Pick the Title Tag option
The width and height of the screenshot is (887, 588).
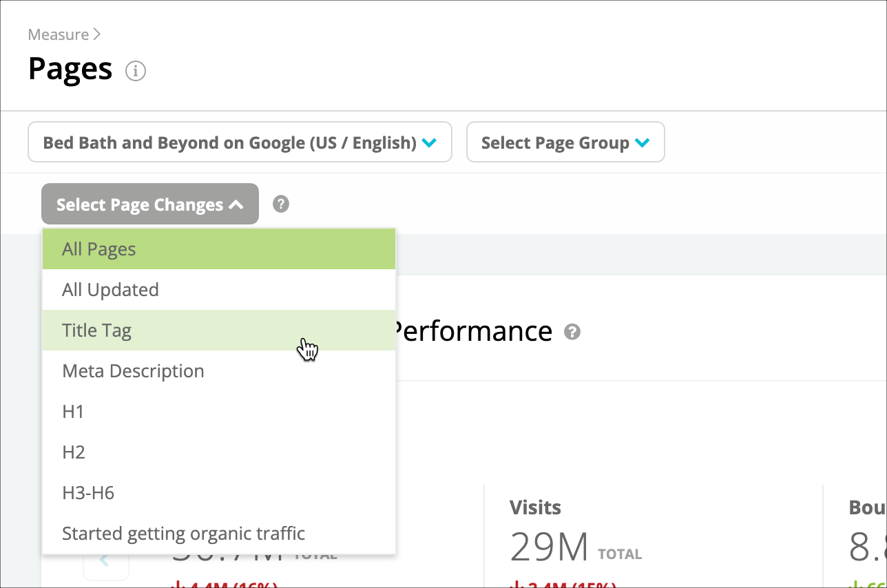click(x=219, y=330)
